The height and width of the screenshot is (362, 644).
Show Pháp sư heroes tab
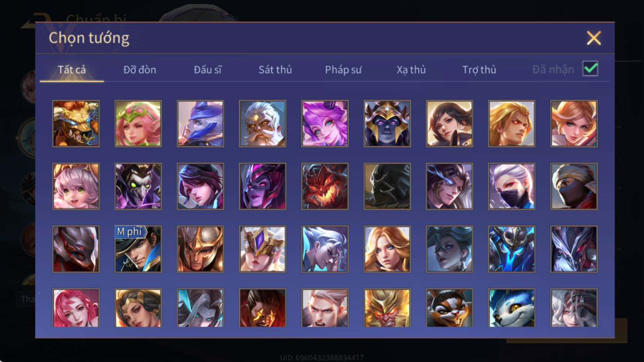pyautogui.click(x=343, y=70)
